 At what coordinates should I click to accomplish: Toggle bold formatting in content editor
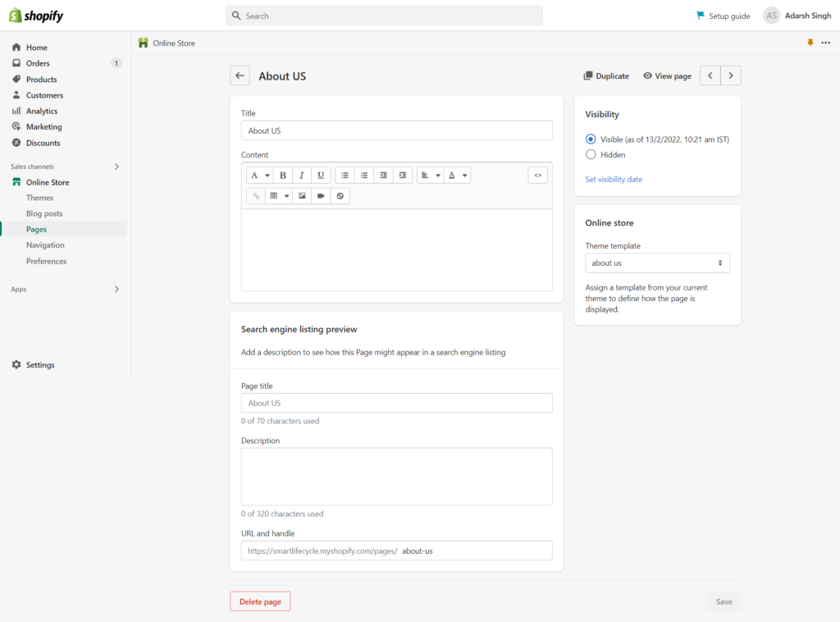283,175
